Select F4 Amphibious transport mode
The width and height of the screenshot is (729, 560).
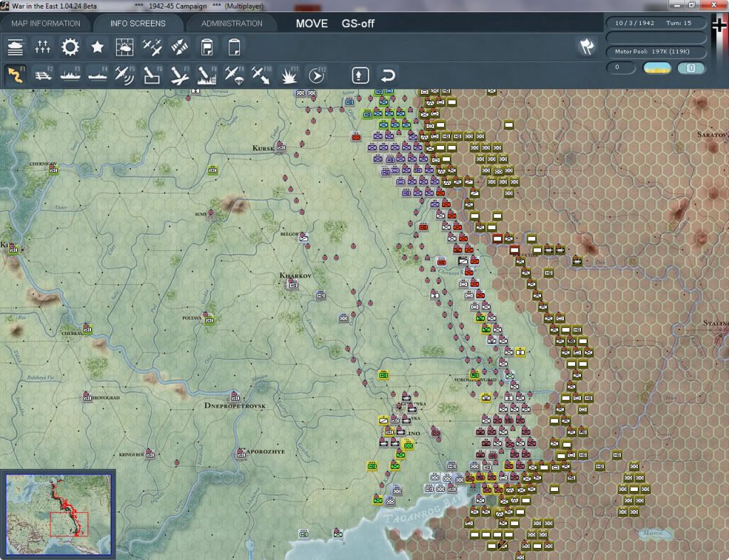[x=98, y=75]
